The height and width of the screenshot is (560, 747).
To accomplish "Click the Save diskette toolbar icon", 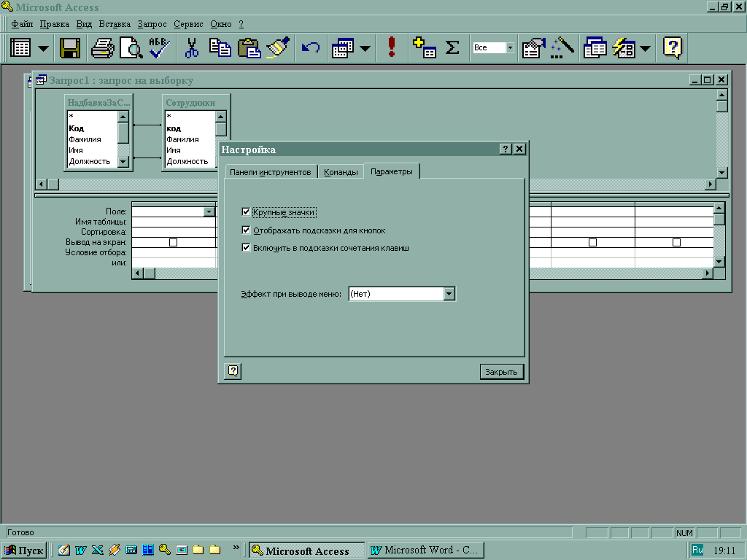I will (70, 49).
